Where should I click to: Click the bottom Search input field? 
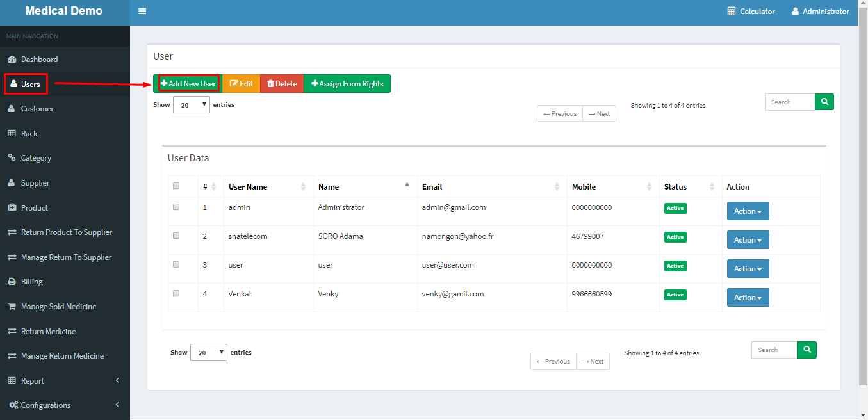(774, 350)
